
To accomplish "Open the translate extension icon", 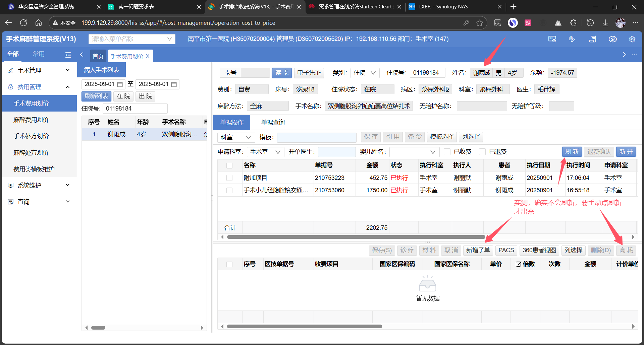I will [528, 23].
